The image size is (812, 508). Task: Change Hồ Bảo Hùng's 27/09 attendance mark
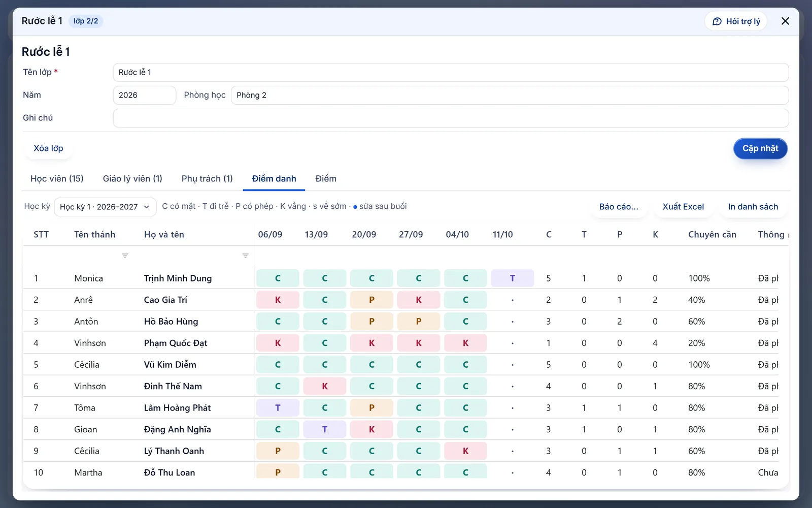419,322
